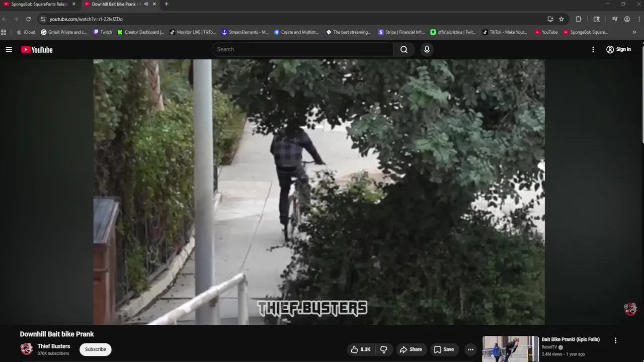Open the Chrome extensions puzzle icon
Screen dimensions: 644x362
(x=579, y=19)
